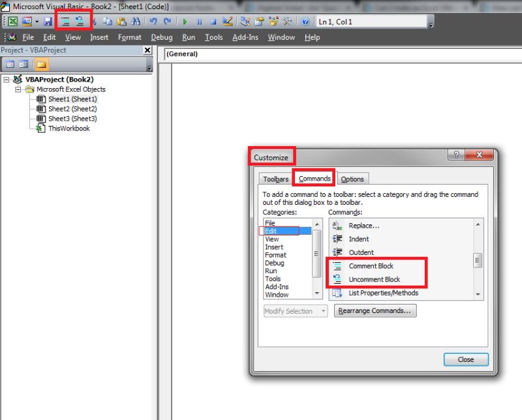Click the View Microsoft Excel icon
The width and height of the screenshot is (522, 420).
(12, 20)
